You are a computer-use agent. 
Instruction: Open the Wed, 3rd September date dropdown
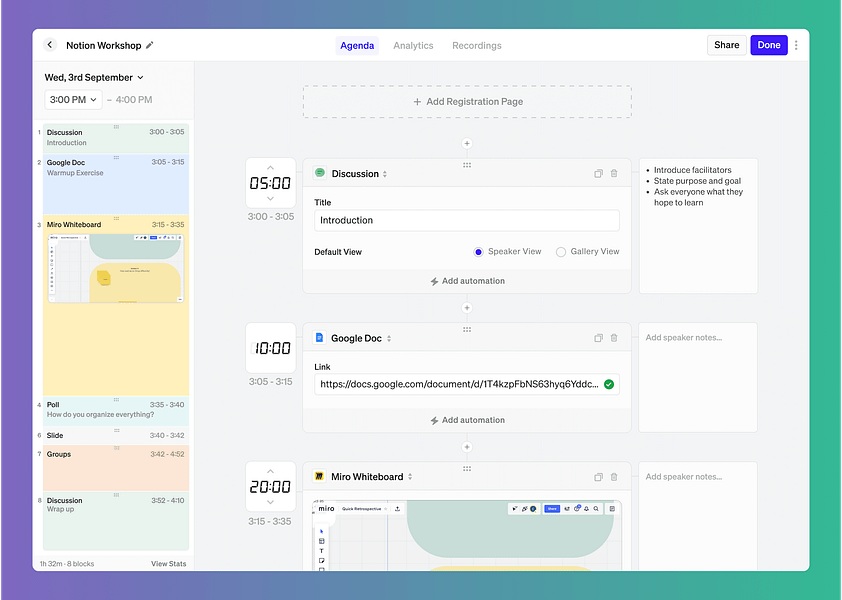point(94,77)
